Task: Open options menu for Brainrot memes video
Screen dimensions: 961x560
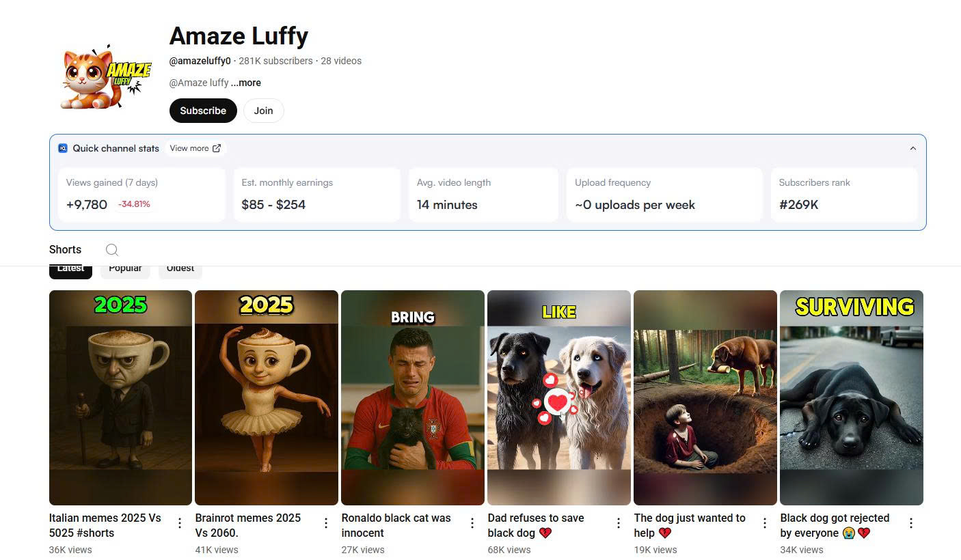Action: point(326,523)
